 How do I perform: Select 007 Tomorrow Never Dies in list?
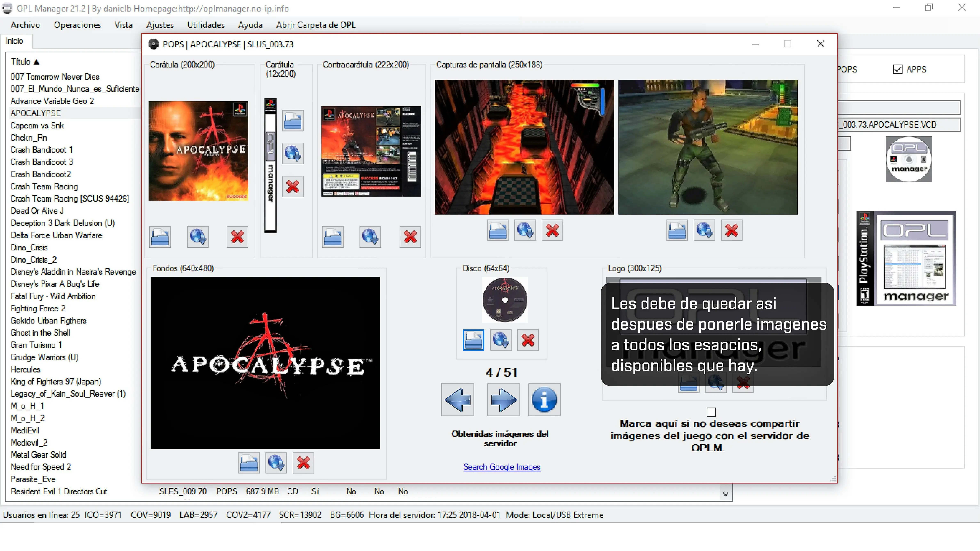pyautogui.click(x=55, y=77)
